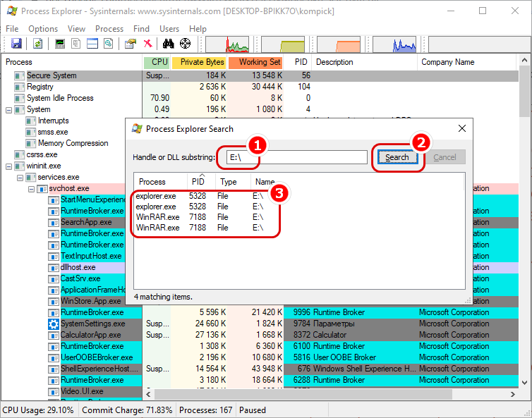532x418 pixels.
Task: Collapse the svchost.exe tree node
Action: coord(31,189)
